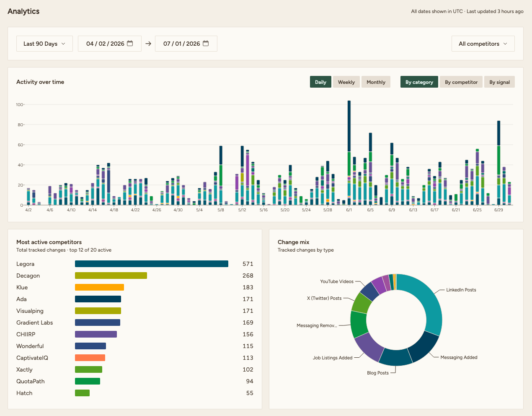Open the All competitors filter dropdown
Viewport: 532px width, 416px height.
[x=483, y=44]
